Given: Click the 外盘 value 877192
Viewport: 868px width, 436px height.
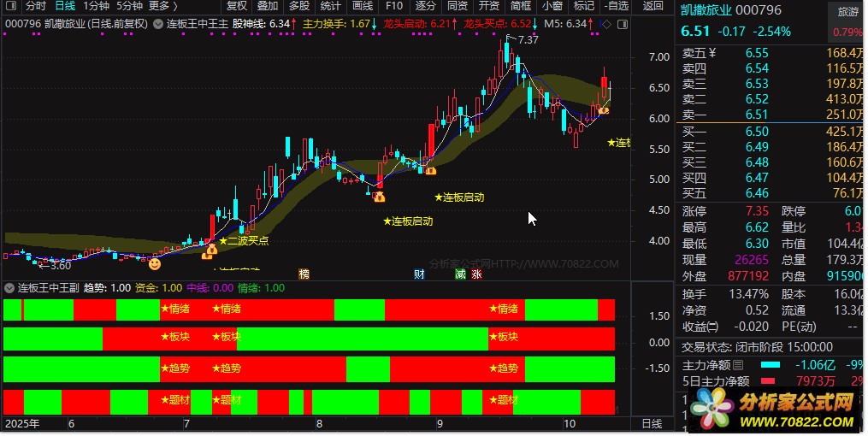Looking at the screenshot, I should [x=748, y=275].
